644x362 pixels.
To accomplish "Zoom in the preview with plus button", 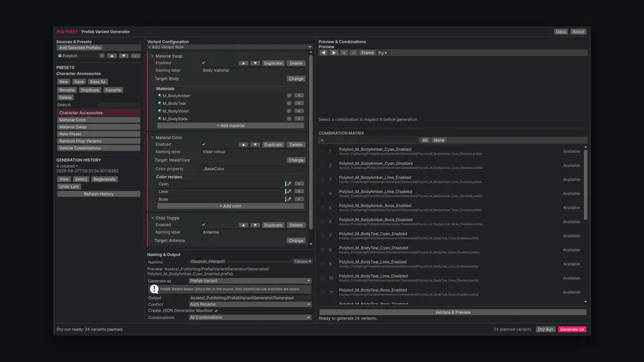I will tap(343, 52).
